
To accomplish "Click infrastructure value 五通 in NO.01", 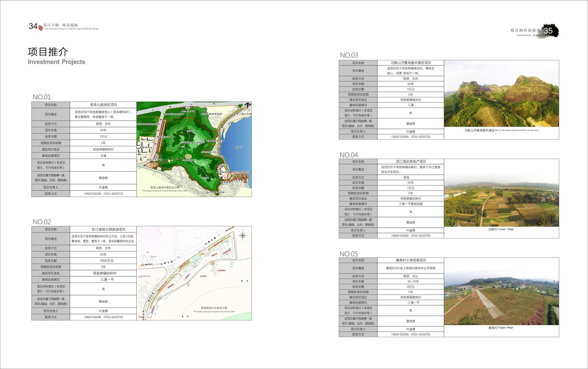I will click(103, 155).
